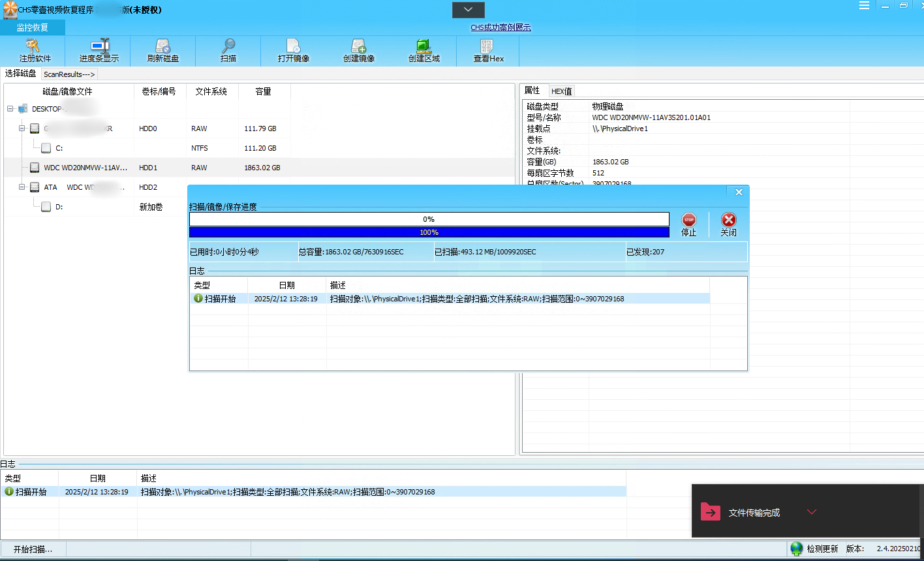
Task: Select the 选择磁盘 tab
Action: tap(21, 73)
